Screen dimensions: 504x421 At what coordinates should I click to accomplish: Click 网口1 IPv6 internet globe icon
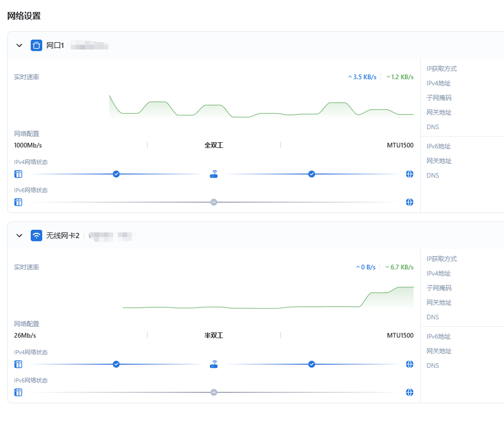click(x=410, y=202)
